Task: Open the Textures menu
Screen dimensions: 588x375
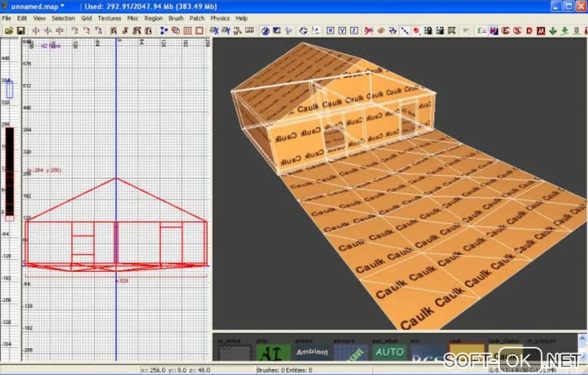Action: (109, 18)
